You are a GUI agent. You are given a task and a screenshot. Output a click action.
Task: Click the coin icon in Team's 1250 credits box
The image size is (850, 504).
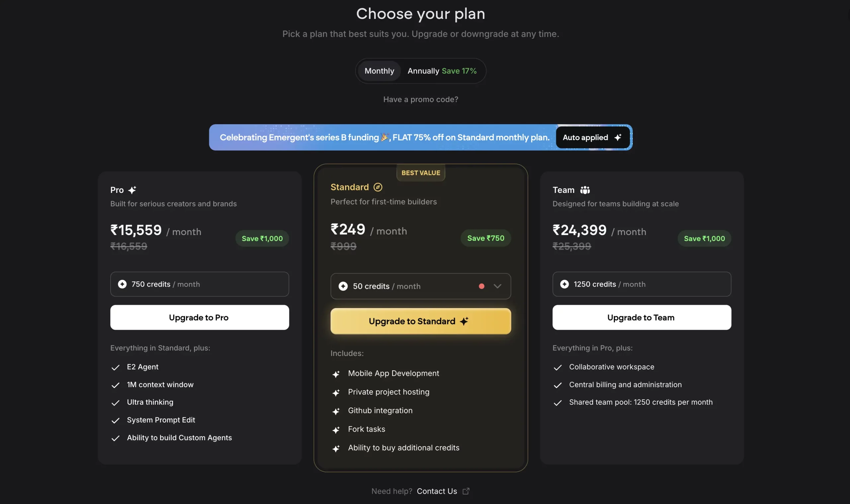pos(564,284)
